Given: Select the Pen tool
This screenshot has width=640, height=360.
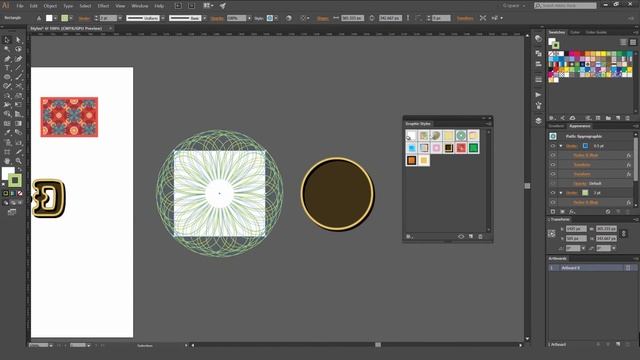Looking at the screenshot, I should tap(7, 59).
